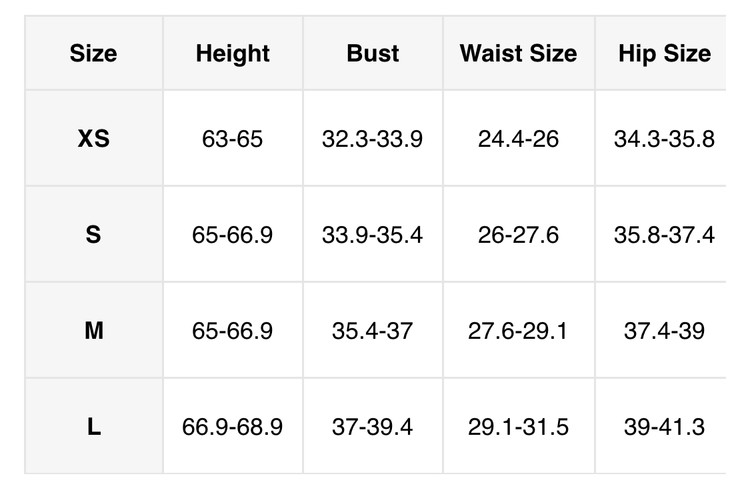Select the M size row label

pyautogui.click(x=93, y=331)
